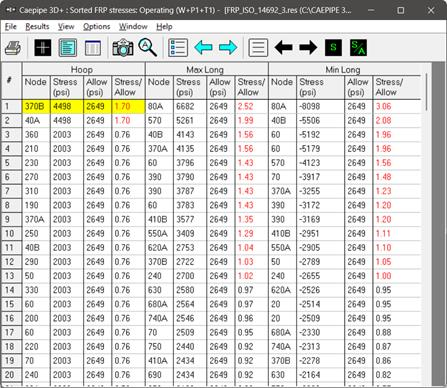Click the Hoop column group header

click(84, 70)
